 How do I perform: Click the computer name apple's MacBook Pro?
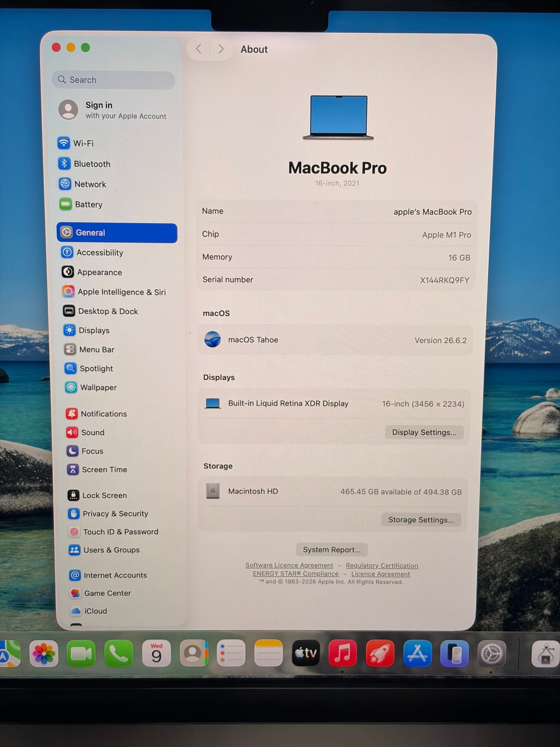[433, 212]
